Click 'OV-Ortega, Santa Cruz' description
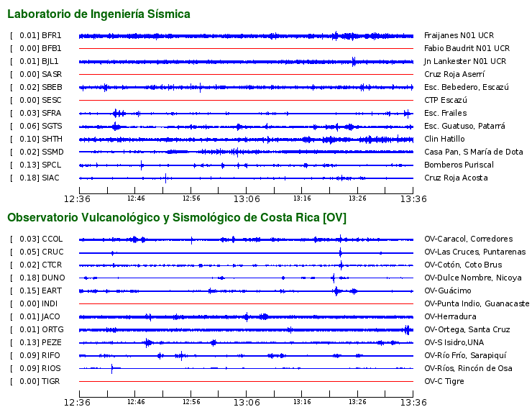Viewport: 532px width, 407px height. tap(467, 329)
